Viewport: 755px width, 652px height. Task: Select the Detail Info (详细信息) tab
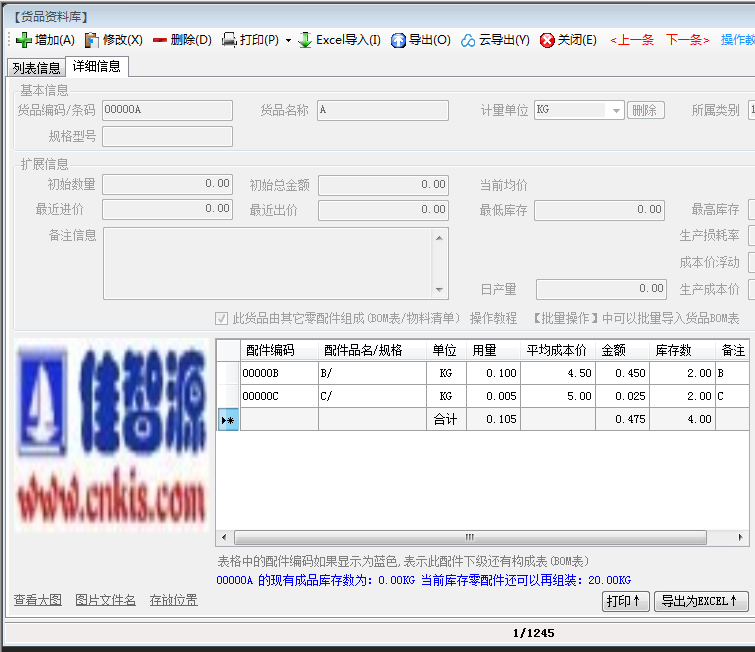pyautogui.click(x=96, y=66)
